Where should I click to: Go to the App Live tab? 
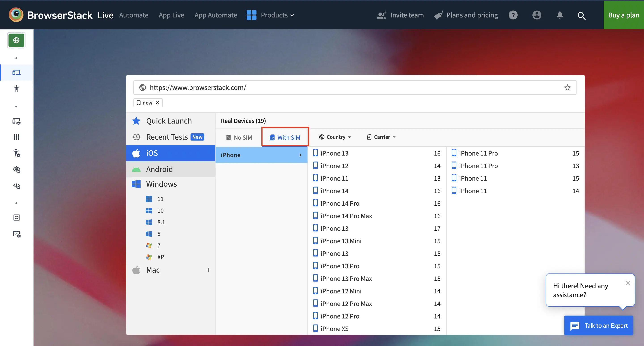coord(171,15)
